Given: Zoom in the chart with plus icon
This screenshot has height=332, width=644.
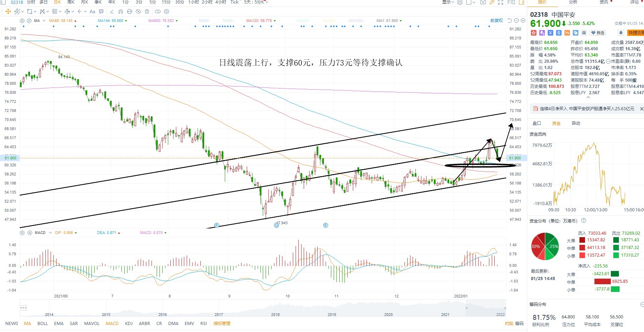Looking at the screenshot, I should [x=523, y=21].
